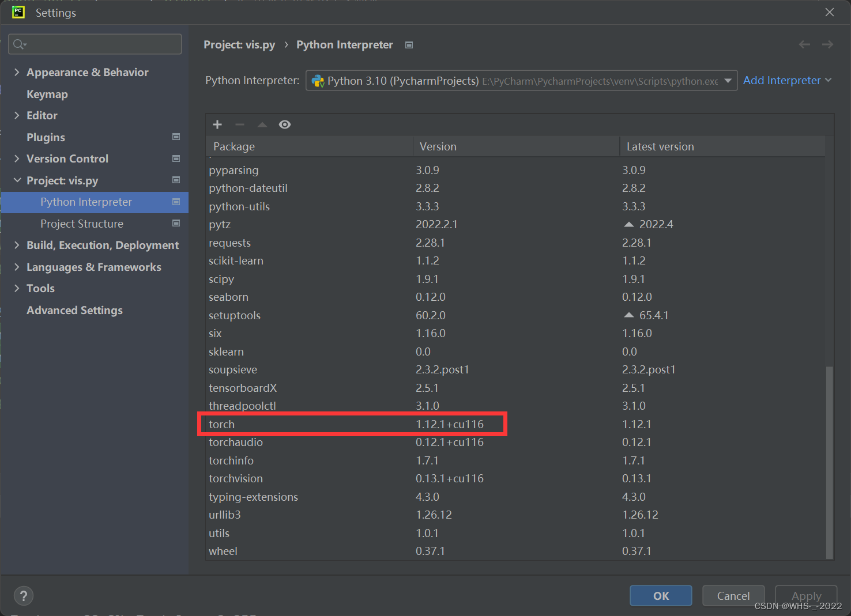851x616 pixels.
Task: Open the Add Interpreter dropdown
Action: pos(787,80)
